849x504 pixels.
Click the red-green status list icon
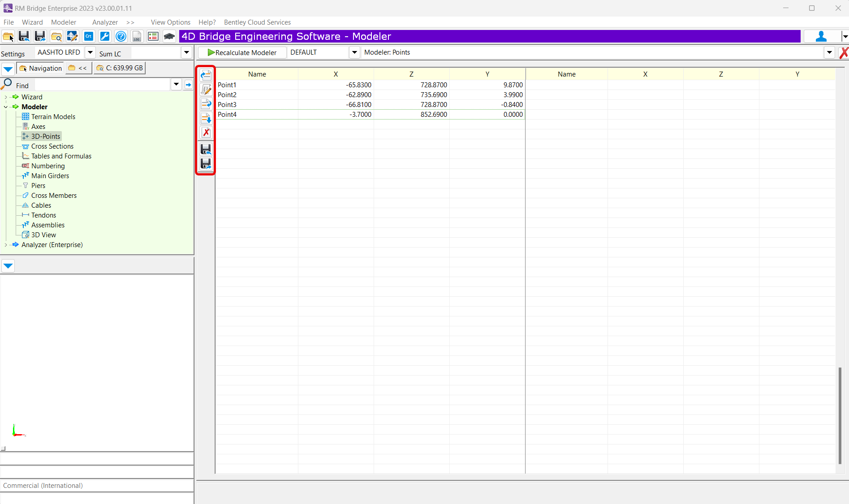[x=153, y=37]
